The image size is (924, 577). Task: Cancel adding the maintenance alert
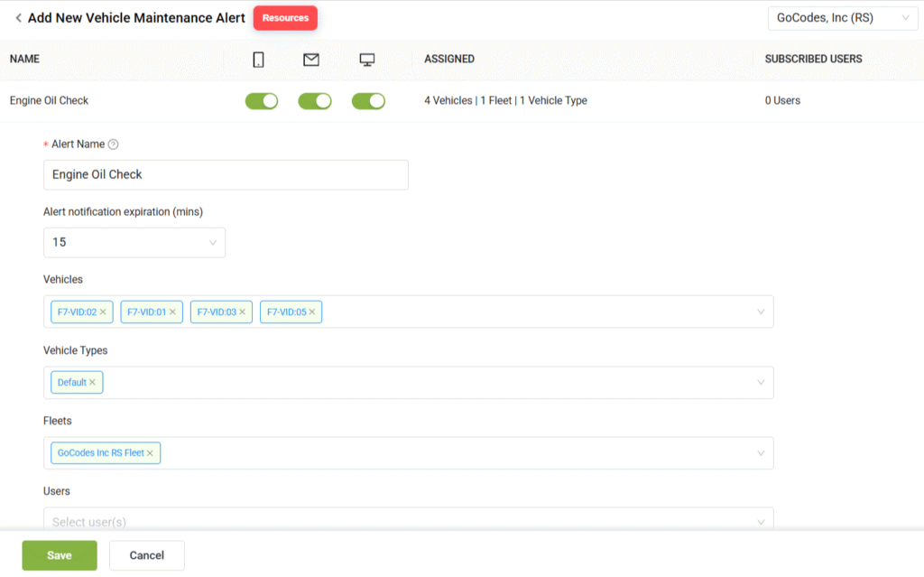pyautogui.click(x=147, y=555)
